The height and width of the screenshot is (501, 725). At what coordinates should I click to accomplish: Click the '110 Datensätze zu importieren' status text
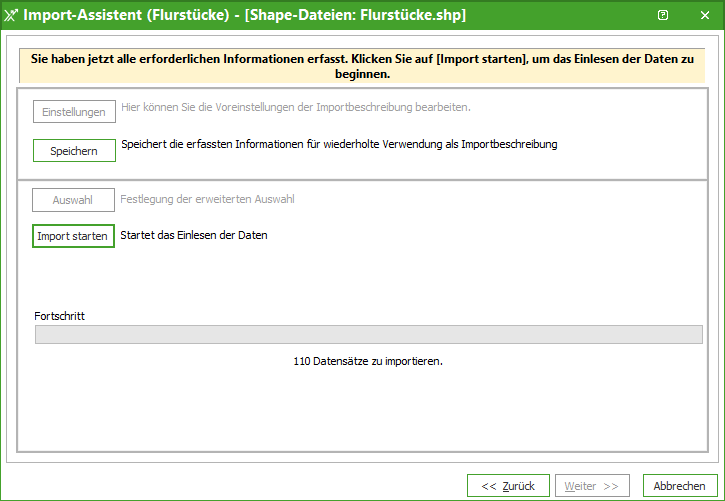[x=368, y=361]
